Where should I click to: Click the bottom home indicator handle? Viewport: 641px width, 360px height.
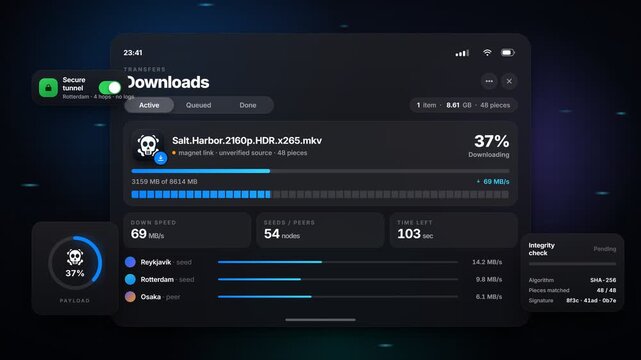pyautogui.click(x=320, y=320)
